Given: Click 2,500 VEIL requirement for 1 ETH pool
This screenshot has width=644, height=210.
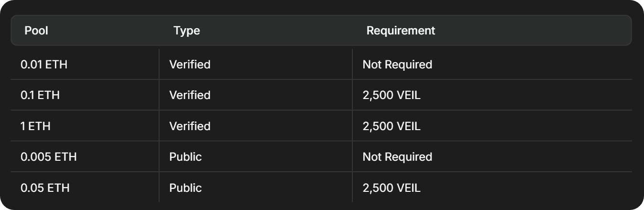Looking at the screenshot, I should tap(391, 126).
